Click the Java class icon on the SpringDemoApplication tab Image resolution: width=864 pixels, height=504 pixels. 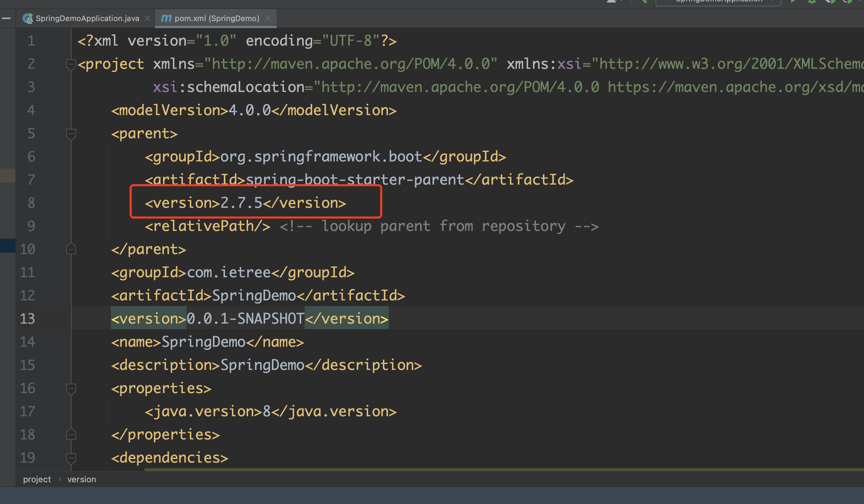[28, 18]
